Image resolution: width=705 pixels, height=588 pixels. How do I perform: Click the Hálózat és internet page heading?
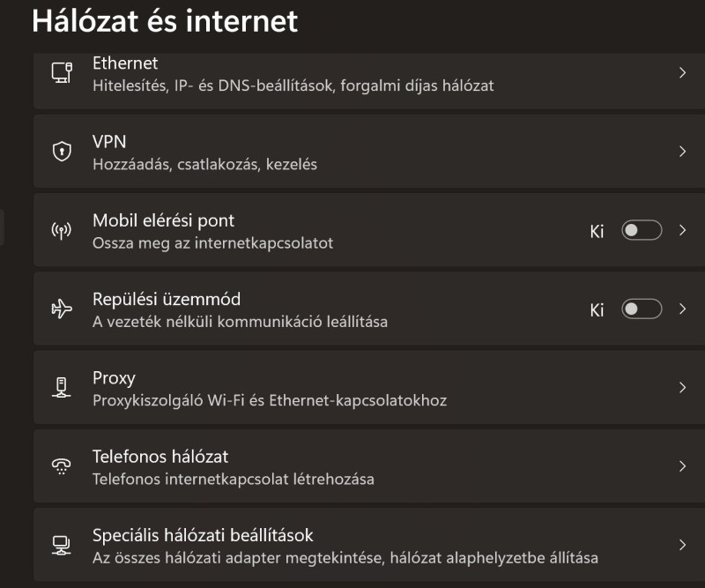click(x=165, y=21)
